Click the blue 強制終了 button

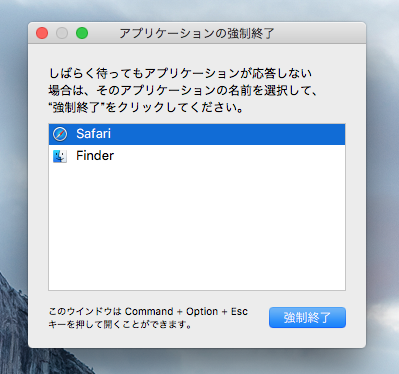[307, 318]
